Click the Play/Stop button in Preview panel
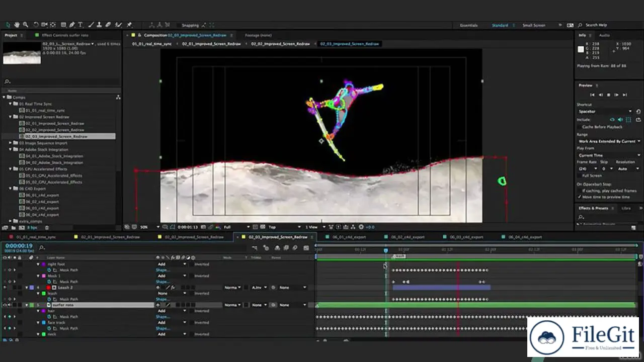 pyautogui.click(x=608, y=95)
